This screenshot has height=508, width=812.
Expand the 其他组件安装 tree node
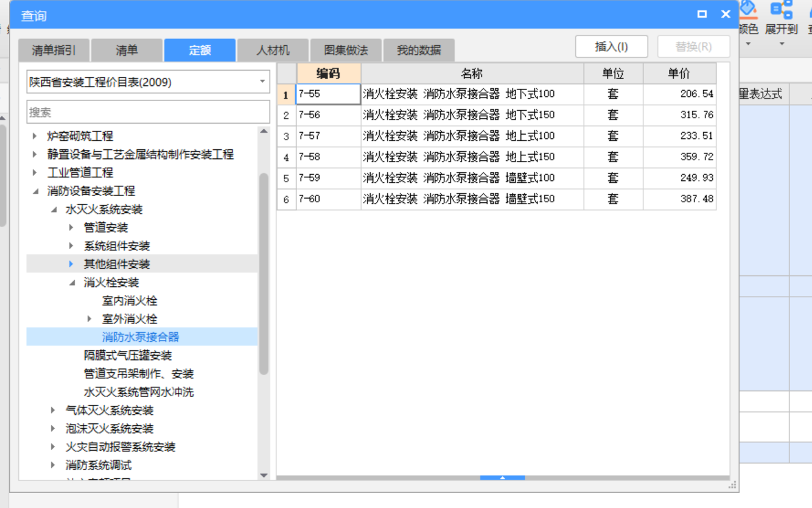(71, 264)
